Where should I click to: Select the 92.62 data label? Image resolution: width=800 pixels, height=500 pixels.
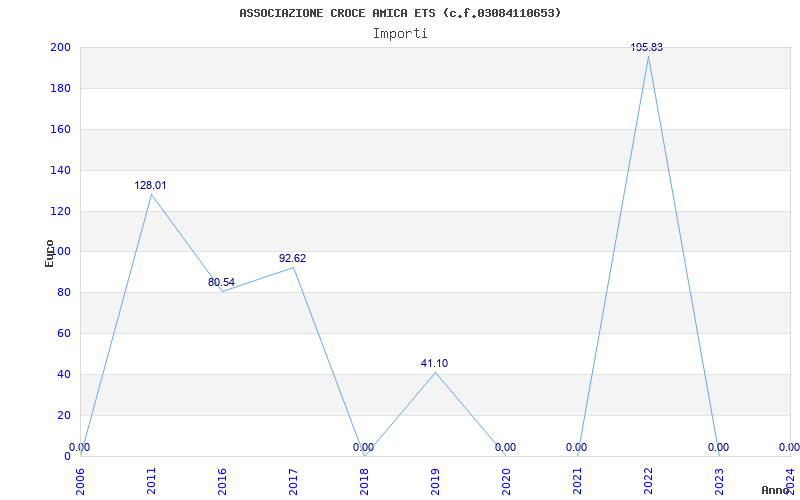[x=292, y=258]
